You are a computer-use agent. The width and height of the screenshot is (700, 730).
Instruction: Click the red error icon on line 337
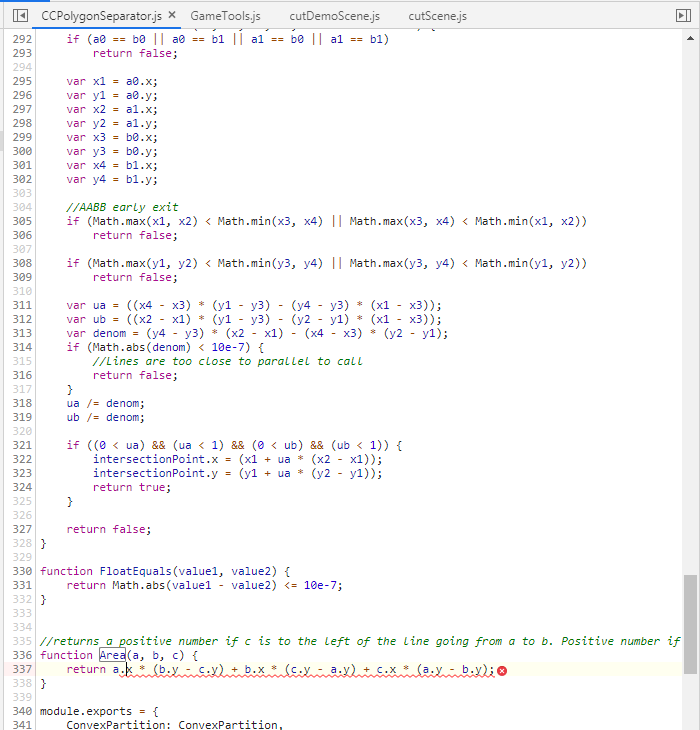pyautogui.click(x=502, y=670)
